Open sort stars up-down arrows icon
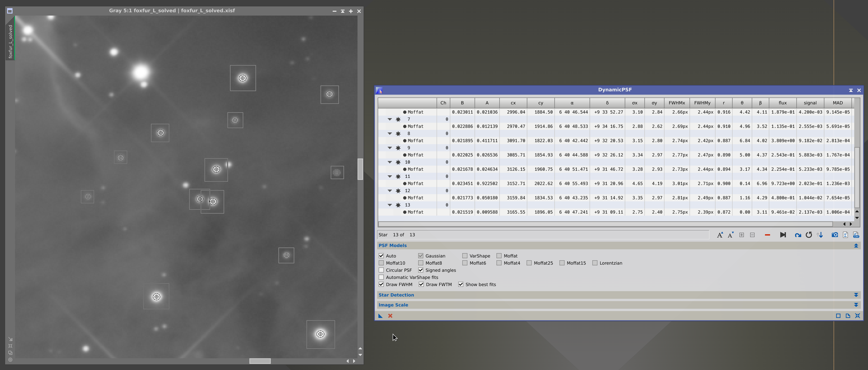This screenshot has width=868, height=370. pyautogui.click(x=820, y=235)
